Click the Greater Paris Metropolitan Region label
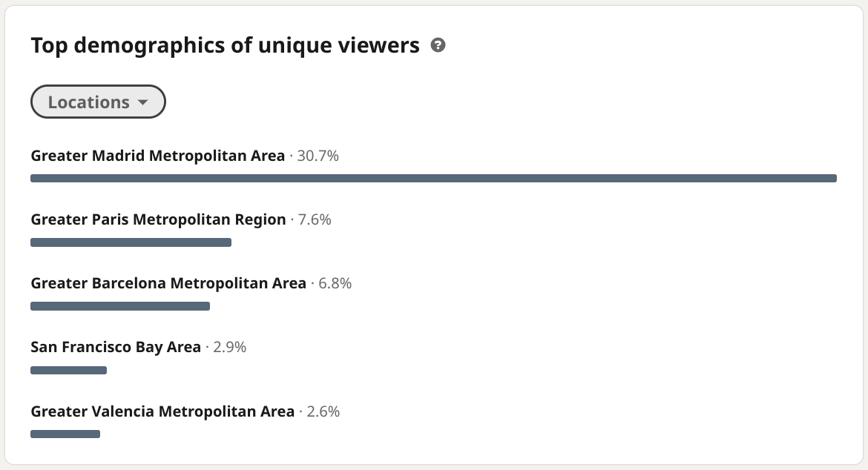Image resolution: width=868 pixels, height=470 pixels. tap(158, 219)
